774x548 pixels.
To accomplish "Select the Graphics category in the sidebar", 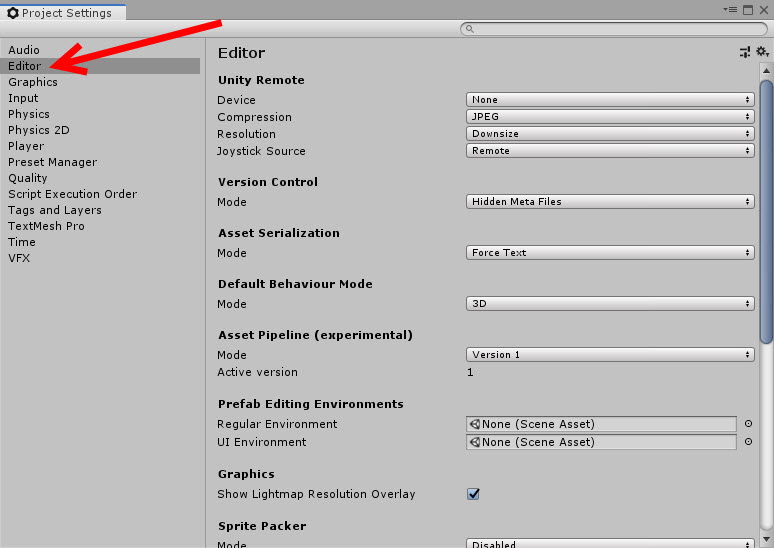I will pyautogui.click(x=100, y=82).
